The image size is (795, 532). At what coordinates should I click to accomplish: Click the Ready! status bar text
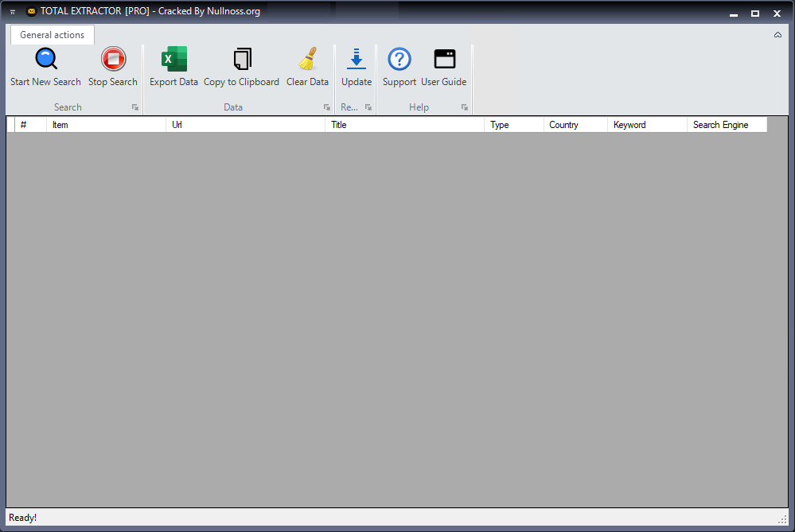[x=23, y=518]
